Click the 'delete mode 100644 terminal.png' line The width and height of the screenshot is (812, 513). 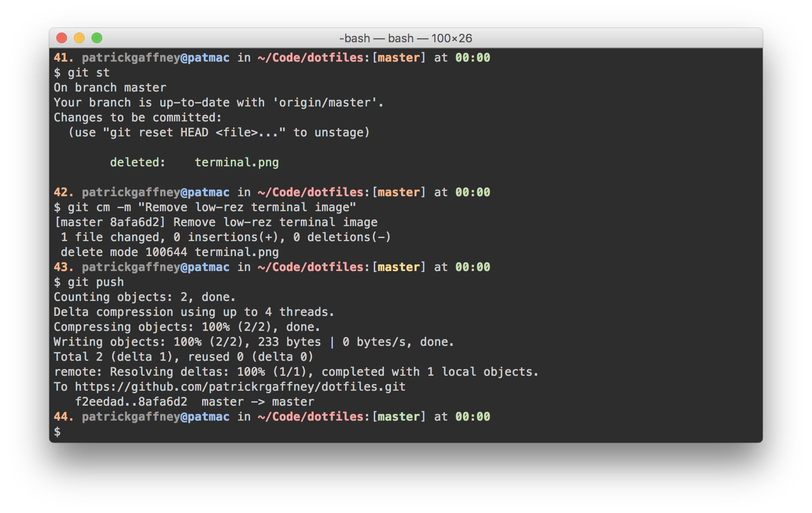[170, 252]
